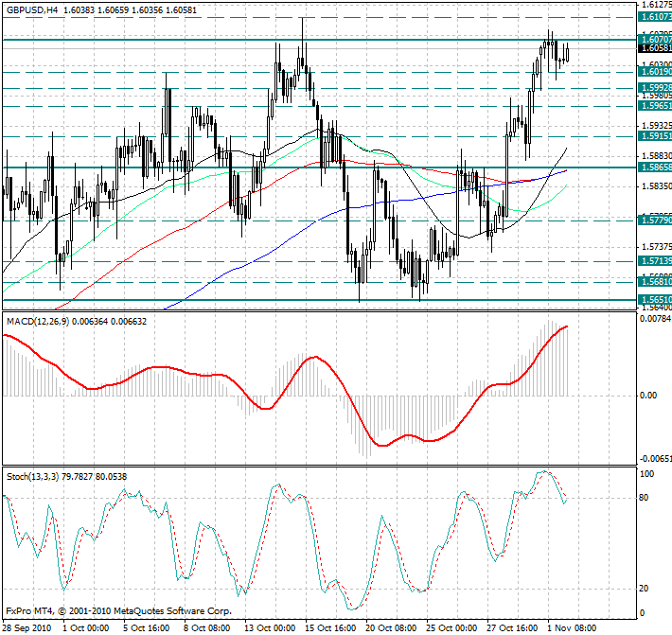This screenshot has width=672, height=635.
Task: Click the 20 Oct 08:00 date label
Action: tap(391, 628)
